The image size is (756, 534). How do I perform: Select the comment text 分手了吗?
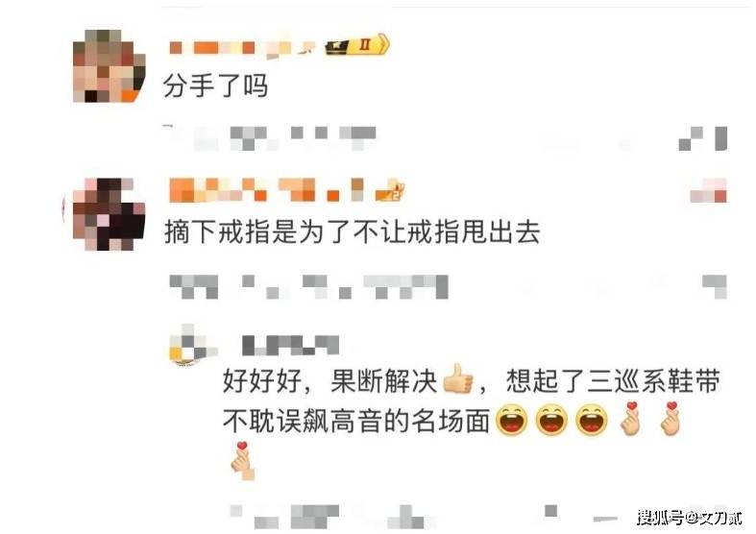(215, 86)
